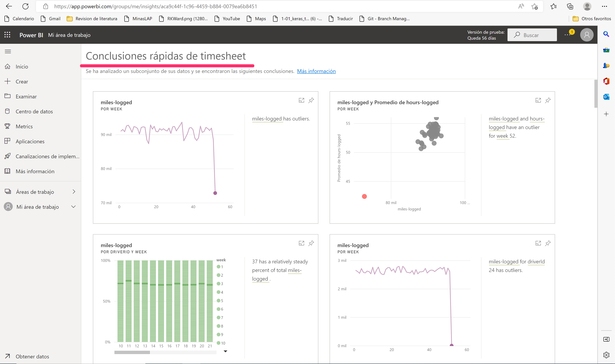Image resolution: width=615 pixels, height=364 pixels.
Task: Click the Power BI logo text
Action: coord(31,35)
